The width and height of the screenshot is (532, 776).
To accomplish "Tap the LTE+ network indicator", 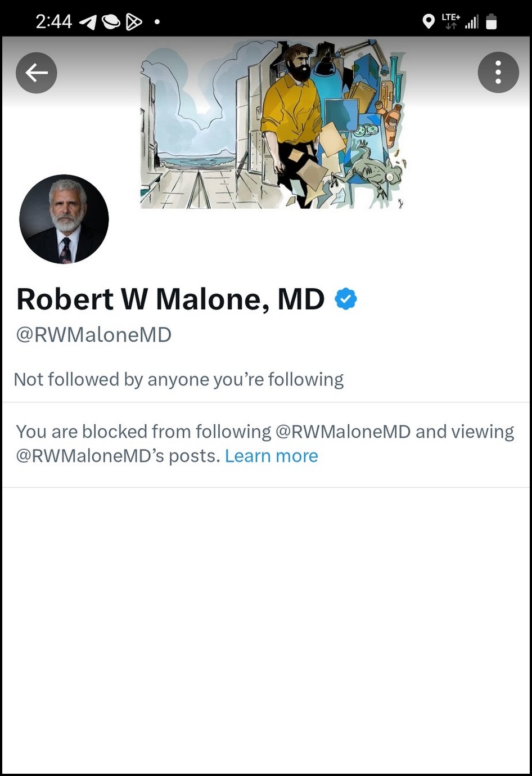I will (x=450, y=21).
